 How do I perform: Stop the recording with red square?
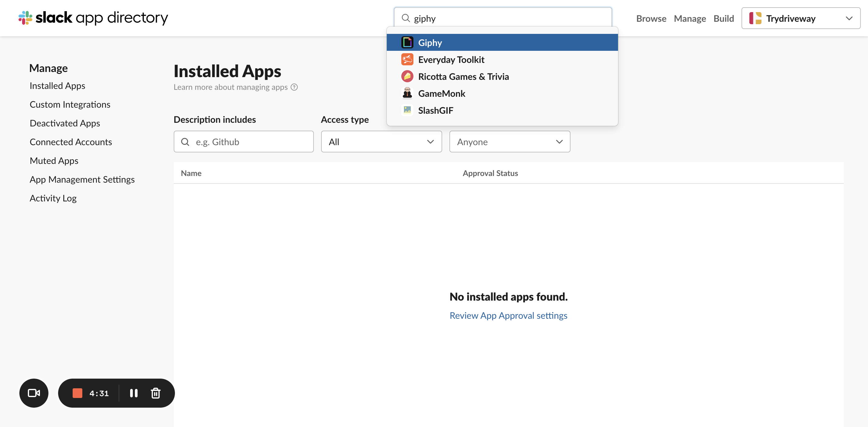pos(77,393)
